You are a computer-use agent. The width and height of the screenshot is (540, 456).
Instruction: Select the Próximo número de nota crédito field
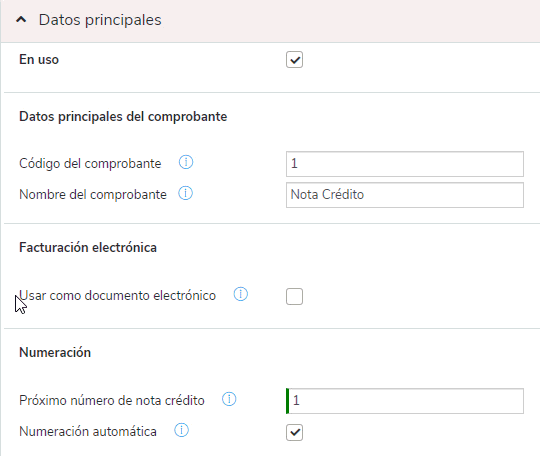[405, 401]
